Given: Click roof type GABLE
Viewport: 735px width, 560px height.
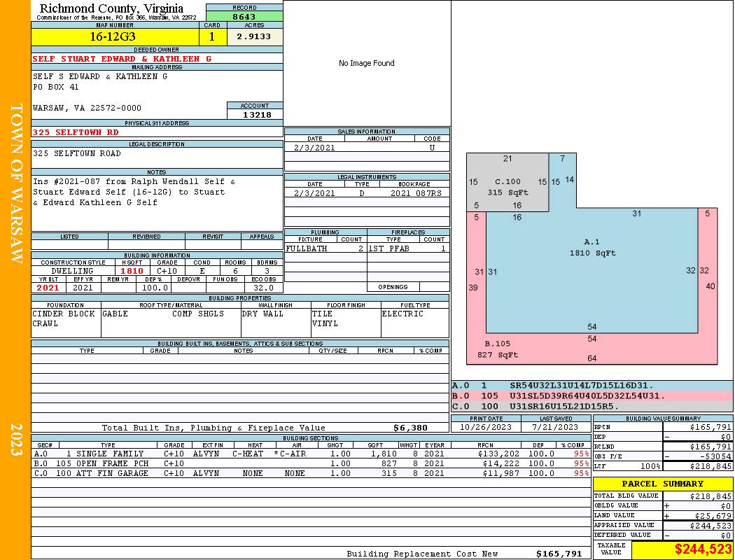Looking at the screenshot, I should 115,314.
